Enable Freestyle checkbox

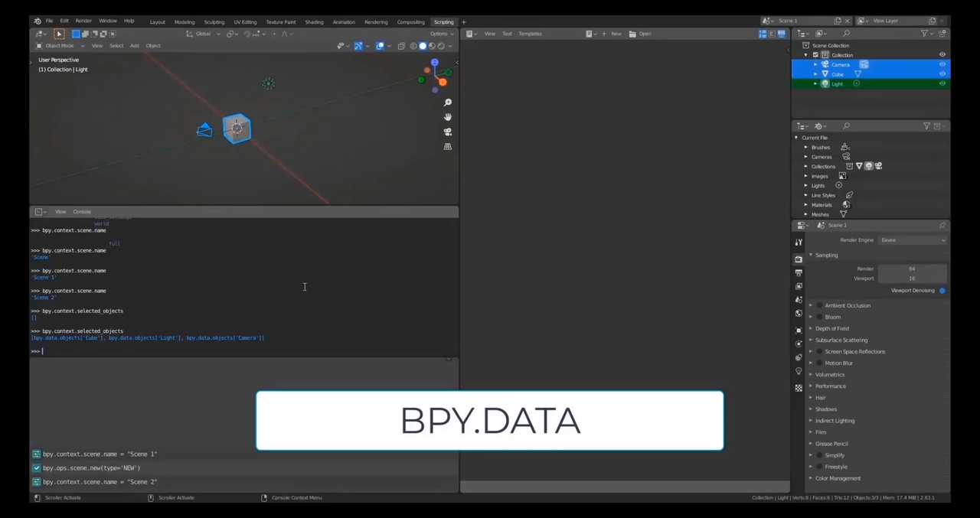[819, 467]
